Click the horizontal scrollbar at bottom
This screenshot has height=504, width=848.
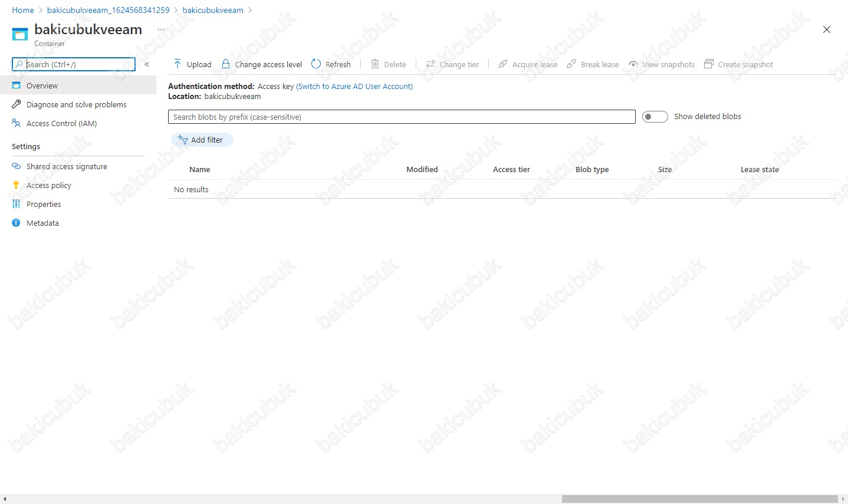coord(699,499)
